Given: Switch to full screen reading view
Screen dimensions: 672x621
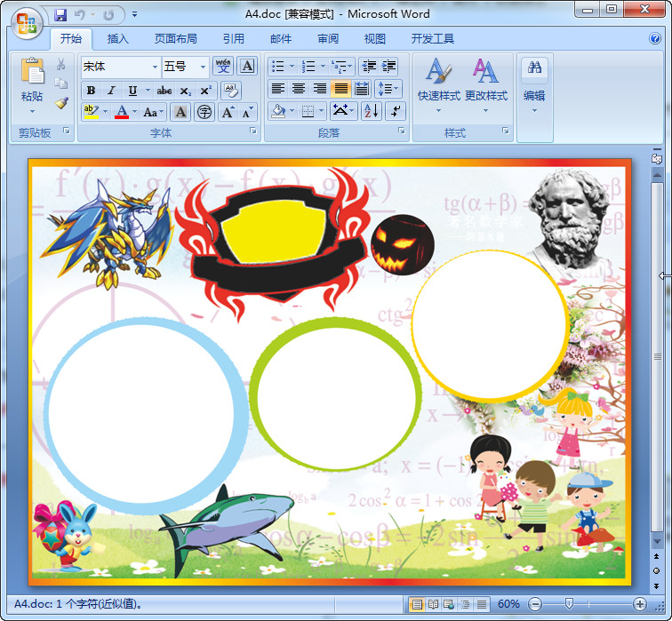Looking at the screenshot, I should click(433, 604).
